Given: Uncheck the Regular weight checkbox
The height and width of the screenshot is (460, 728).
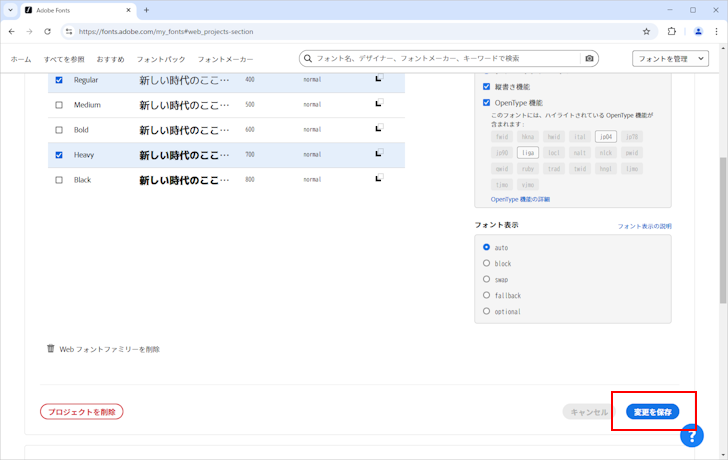Looking at the screenshot, I should [x=59, y=80].
